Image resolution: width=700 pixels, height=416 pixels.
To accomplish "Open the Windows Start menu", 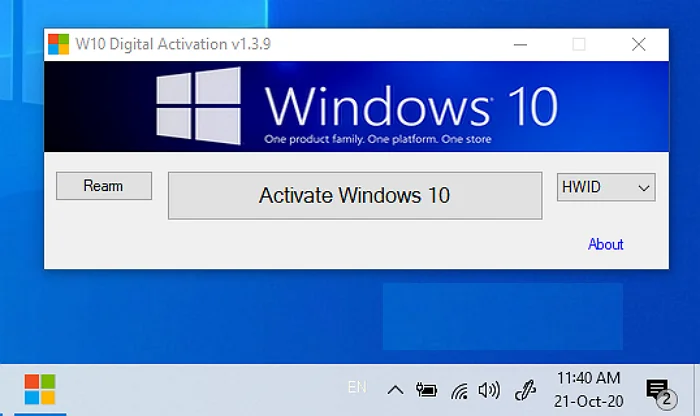I will (40, 389).
